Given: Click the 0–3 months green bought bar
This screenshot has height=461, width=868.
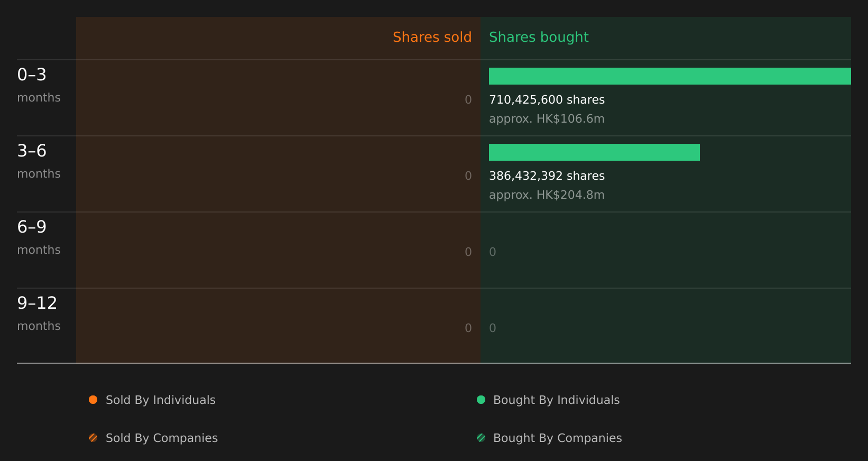Looking at the screenshot, I should (x=670, y=76).
